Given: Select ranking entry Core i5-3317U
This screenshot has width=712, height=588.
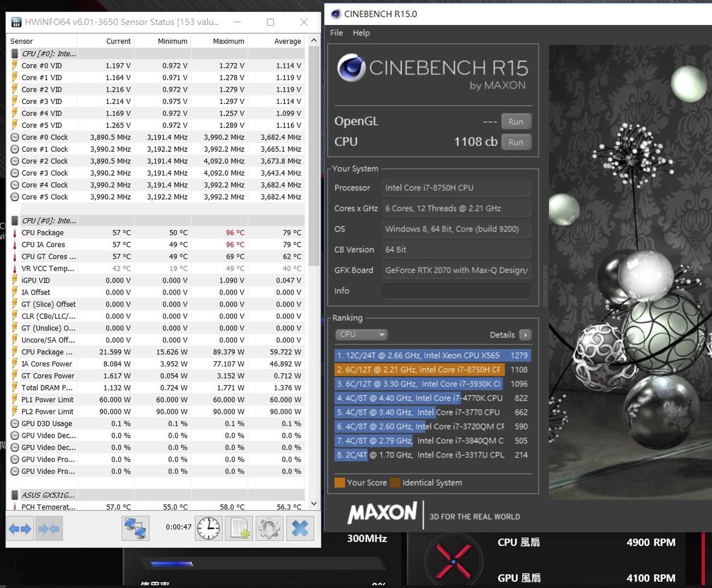Looking at the screenshot, I should point(433,455).
